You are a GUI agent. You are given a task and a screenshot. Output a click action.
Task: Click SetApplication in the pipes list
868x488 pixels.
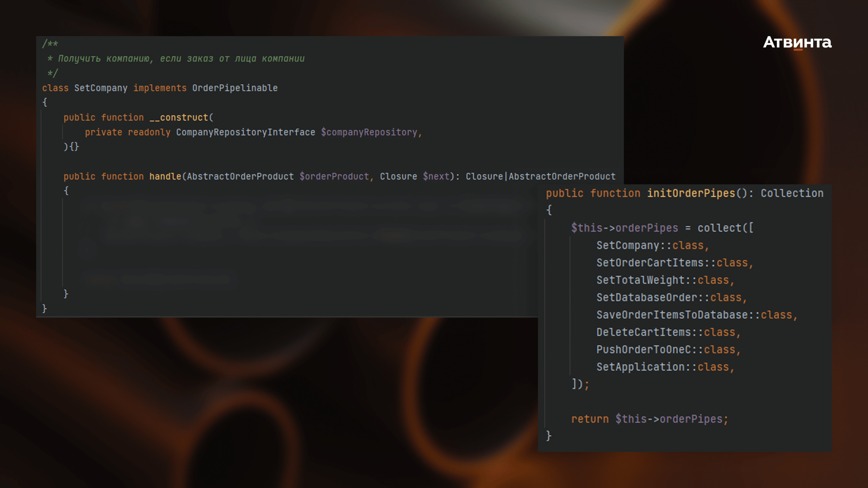640,367
